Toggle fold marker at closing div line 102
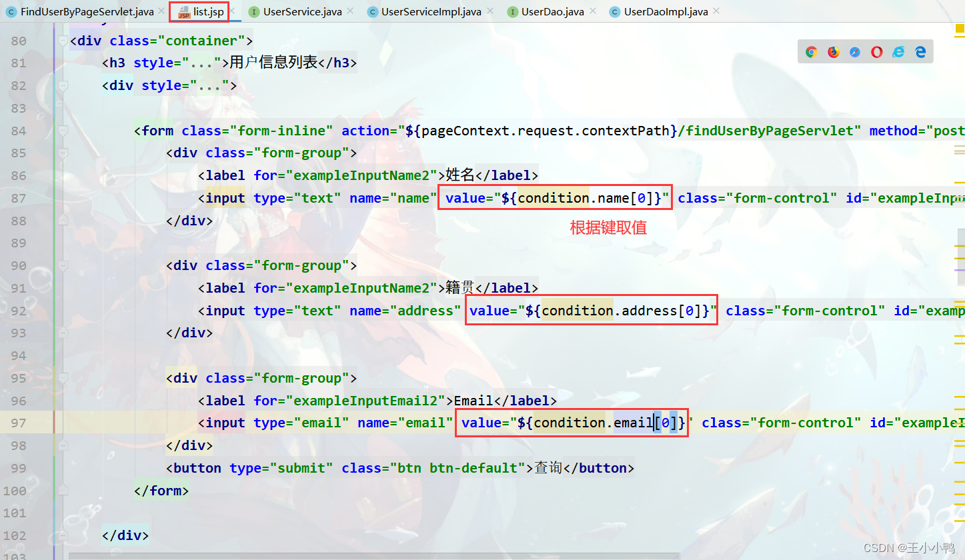 [63, 535]
